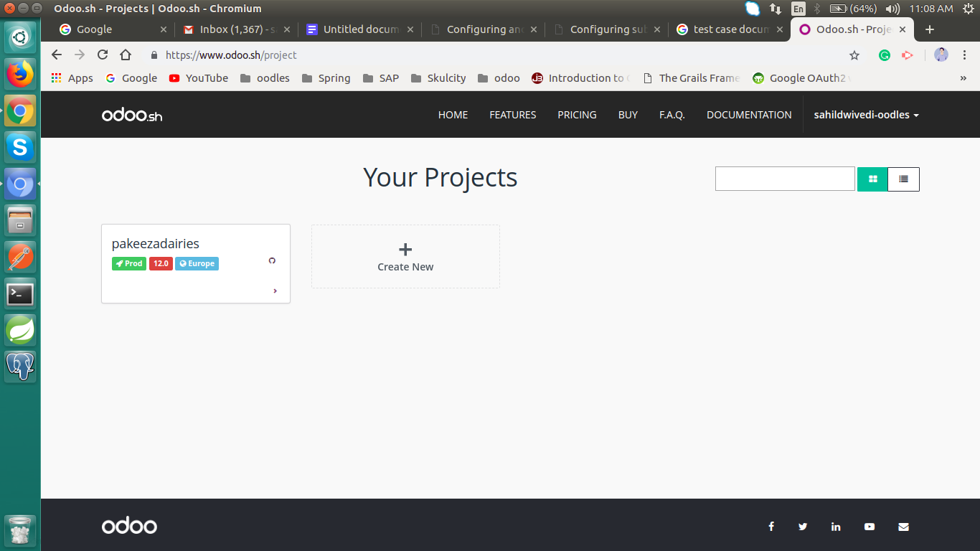This screenshot has height=551, width=980.
Task: Click the email envelope icon in footer
Action: coord(903,527)
